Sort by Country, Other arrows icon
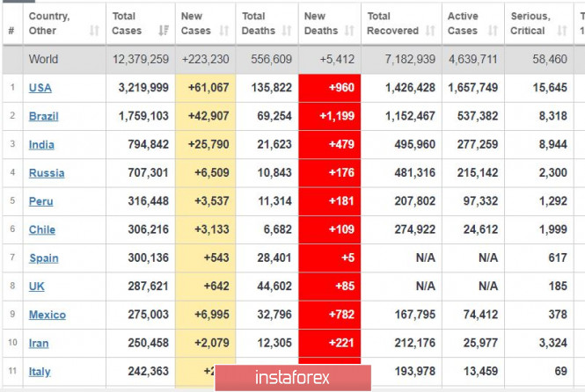This screenshot has width=585, height=392. click(94, 30)
